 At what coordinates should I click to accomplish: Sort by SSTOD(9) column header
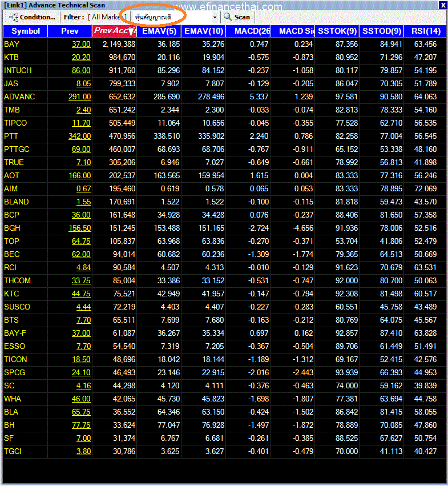382,31
